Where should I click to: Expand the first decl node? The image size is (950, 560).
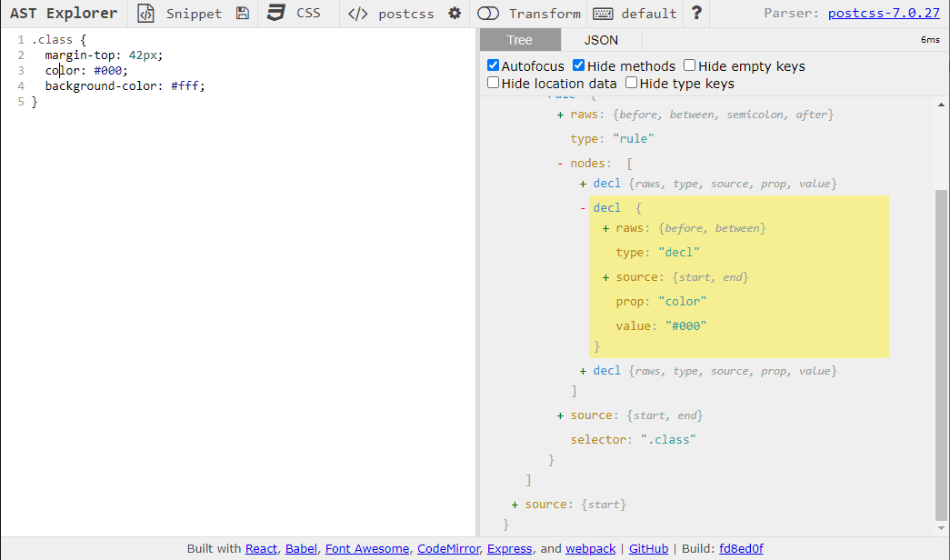[583, 184]
